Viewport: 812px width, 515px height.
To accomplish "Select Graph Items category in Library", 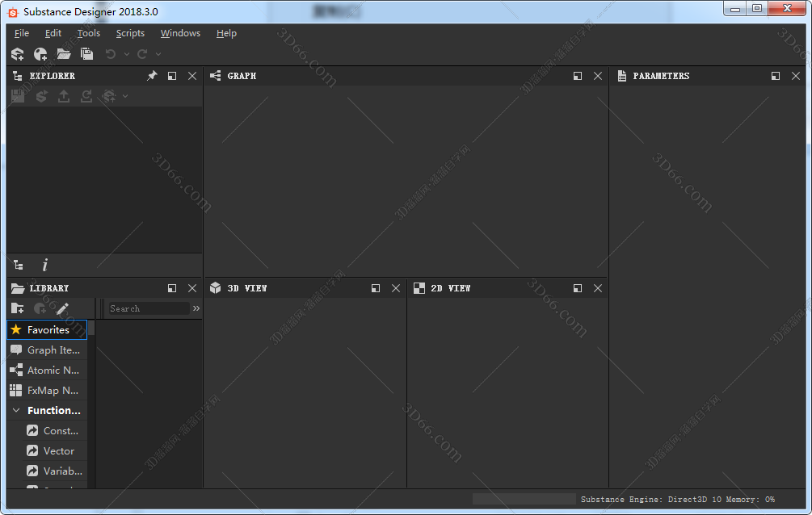I will [x=47, y=350].
